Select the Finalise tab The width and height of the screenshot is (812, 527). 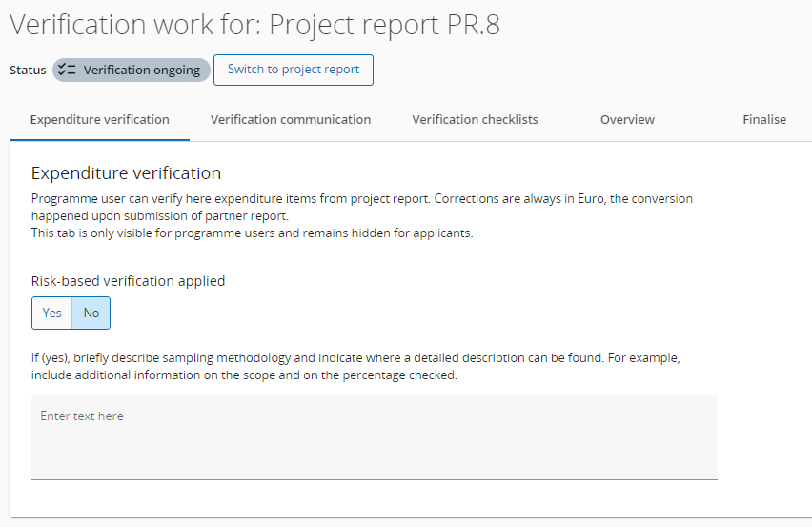point(764,120)
